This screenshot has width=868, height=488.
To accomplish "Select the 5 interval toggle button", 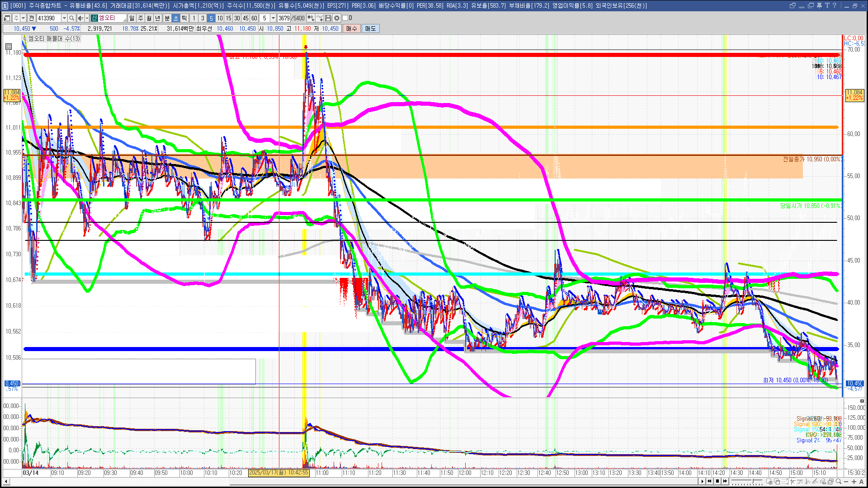I will coord(211,18).
